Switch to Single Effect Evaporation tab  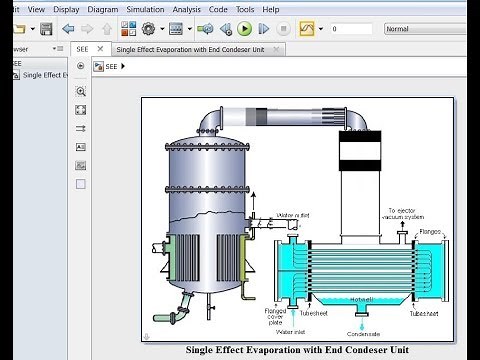coord(190,50)
